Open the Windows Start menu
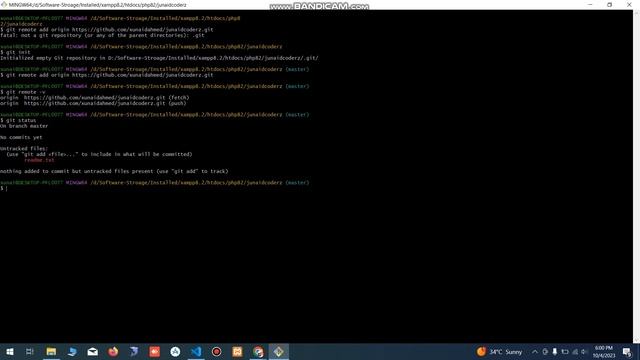This screenshot has width=640, height=360. tap(10, 351)
